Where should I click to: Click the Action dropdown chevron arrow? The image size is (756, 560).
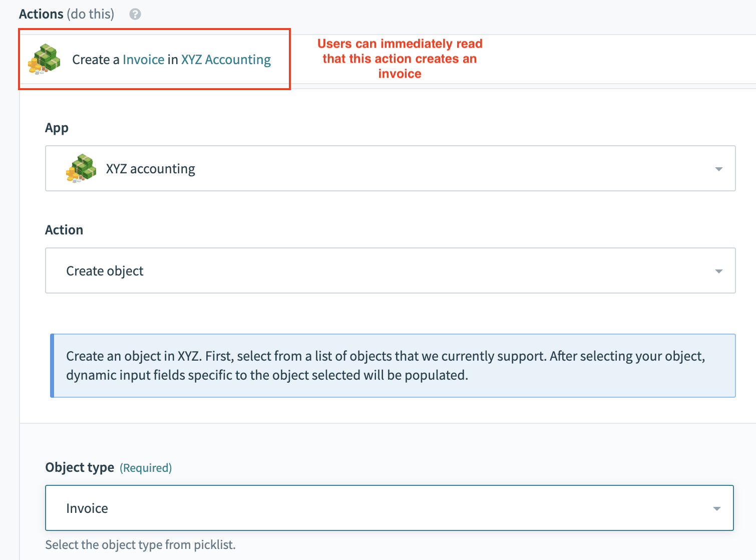(719, 271)
